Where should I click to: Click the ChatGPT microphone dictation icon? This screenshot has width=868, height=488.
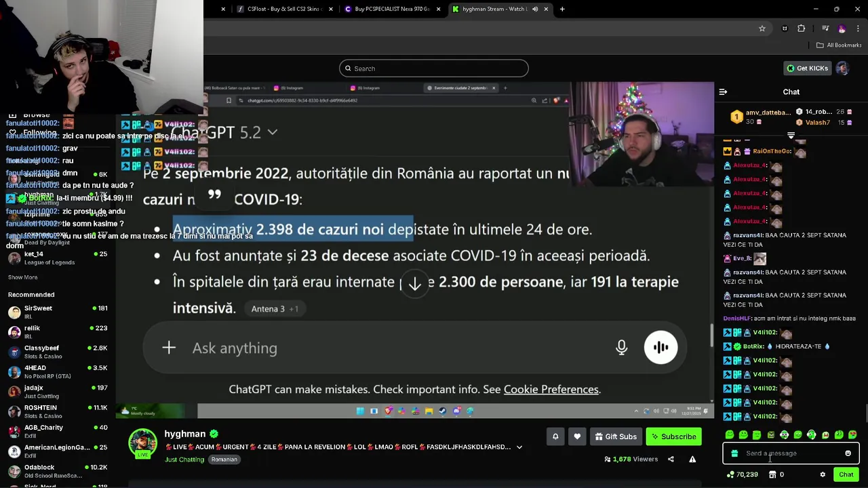click(621, 348)
